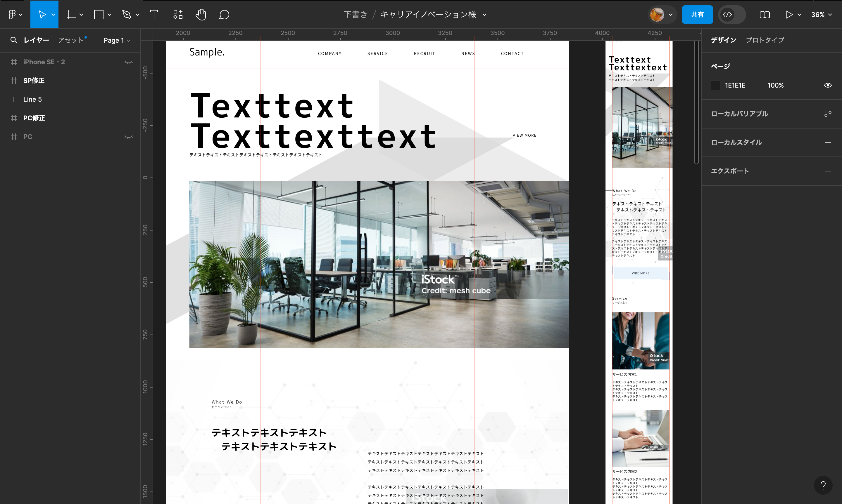Select the Text tool
Screen dimensions: 842x504
point(154,15)
